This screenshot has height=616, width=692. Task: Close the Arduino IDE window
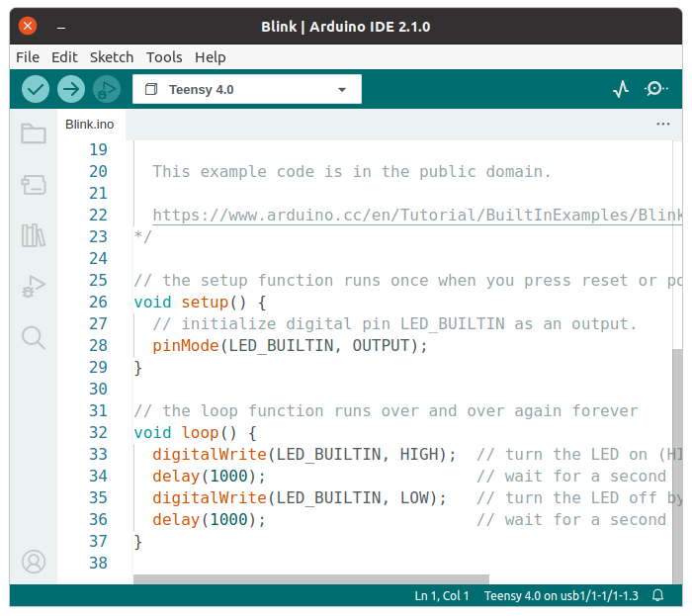[x=28, y=26]
